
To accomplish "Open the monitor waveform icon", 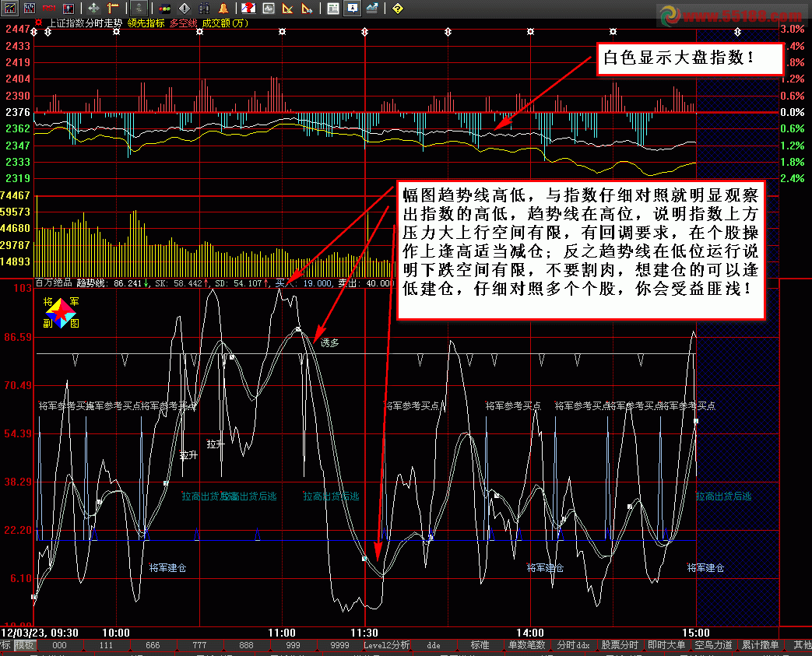I will pyautogui.click(x=269, y=8).
